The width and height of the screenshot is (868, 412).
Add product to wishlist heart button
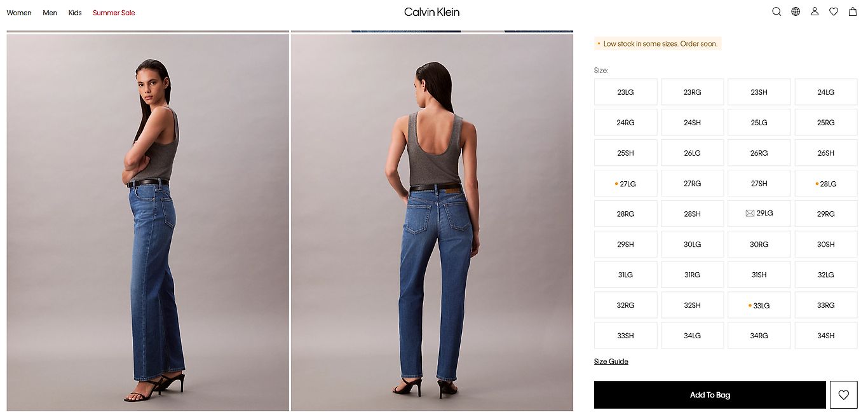tap(844, 395)
